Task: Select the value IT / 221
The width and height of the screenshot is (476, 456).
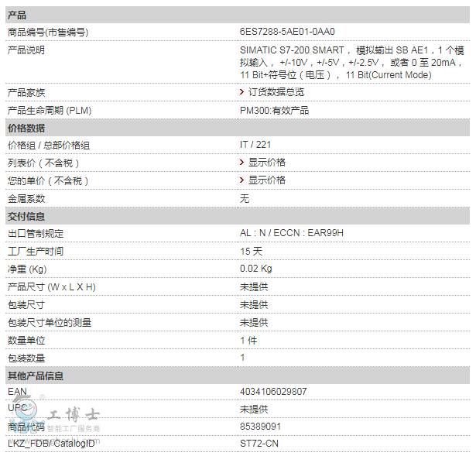Action: (255, 145)
